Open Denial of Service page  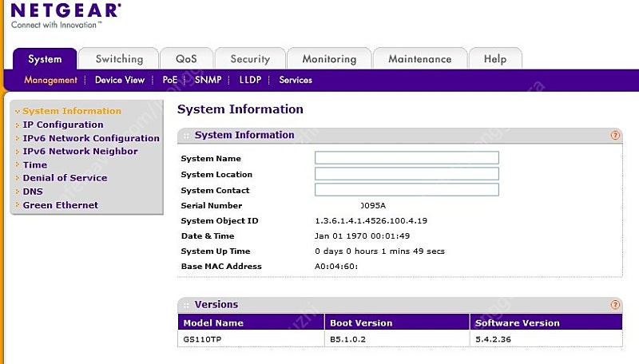click(65, 178)
